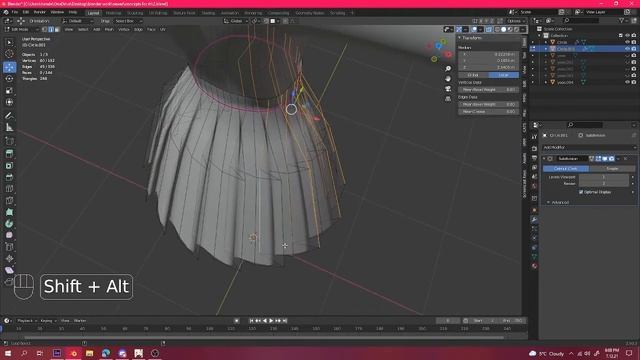
Task: Switch to the UV Editing workspace tab
Action: [x=158, y=13]
